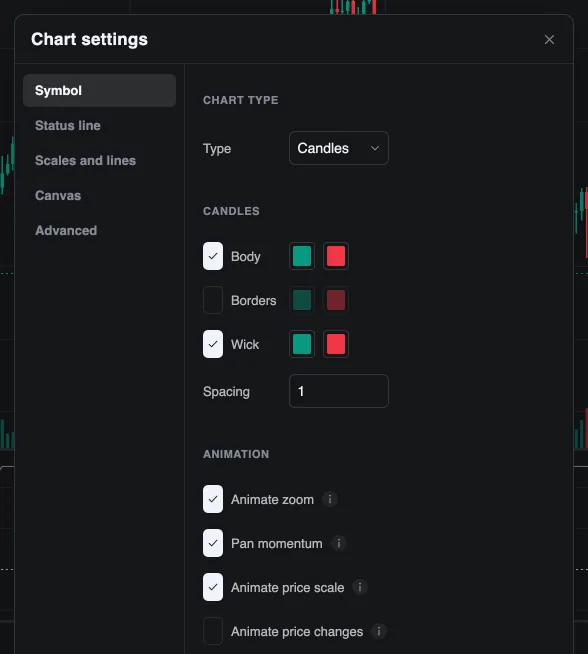The width and height of the screenshot is (588, 654).
Task: Uncheck the Wick checkbox
Action: (213, 344)
